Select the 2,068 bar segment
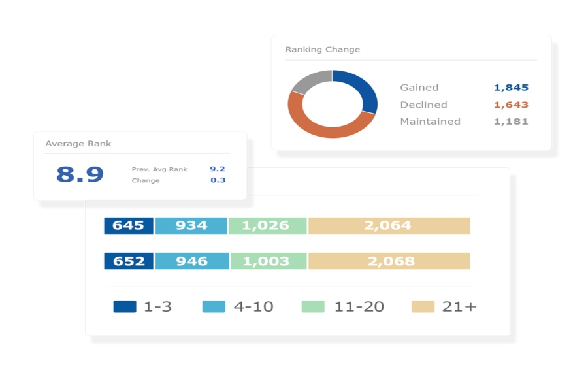 [x=390, y=261]
